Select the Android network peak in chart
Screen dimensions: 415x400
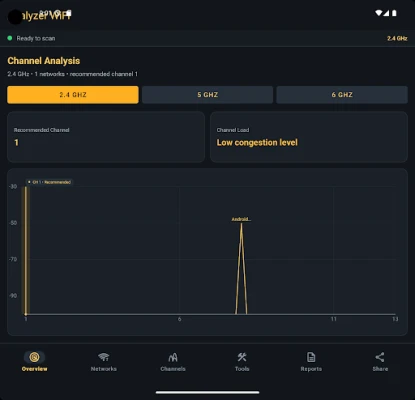click(241, 267)
